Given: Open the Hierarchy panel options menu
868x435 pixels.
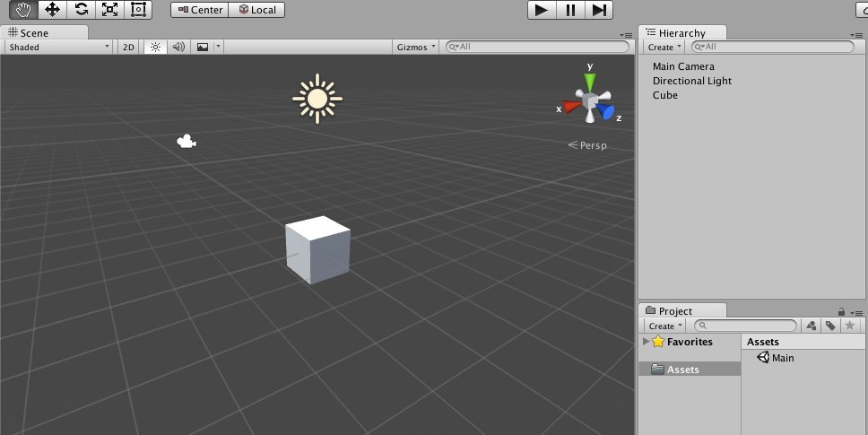Looking at the screenshot, I should (x=856, y=35).
